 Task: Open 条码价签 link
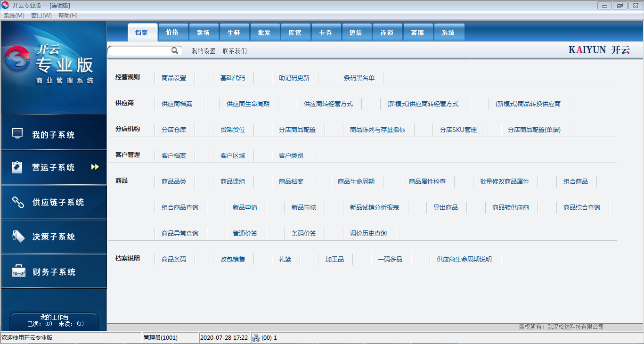click(x=304, y=233)
